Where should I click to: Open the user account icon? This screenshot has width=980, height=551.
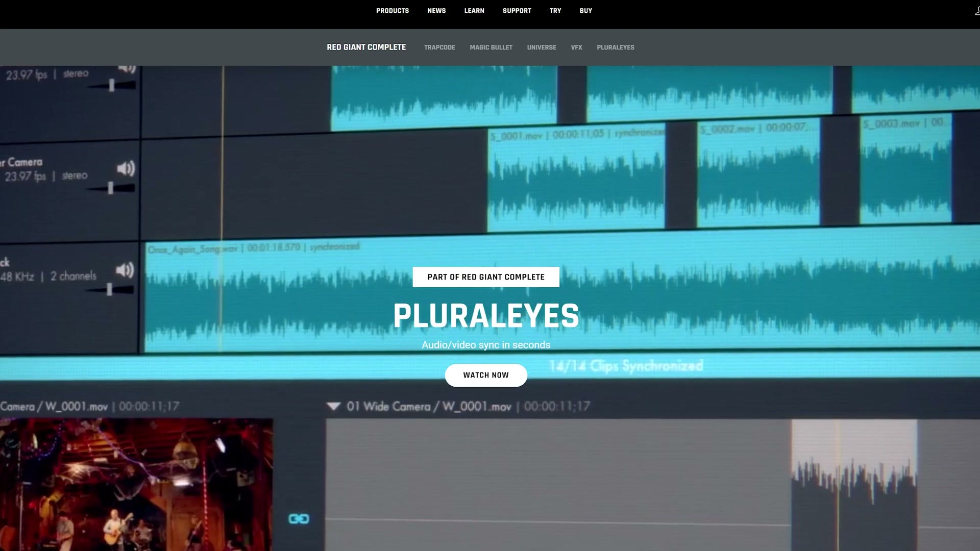(977, 11)
